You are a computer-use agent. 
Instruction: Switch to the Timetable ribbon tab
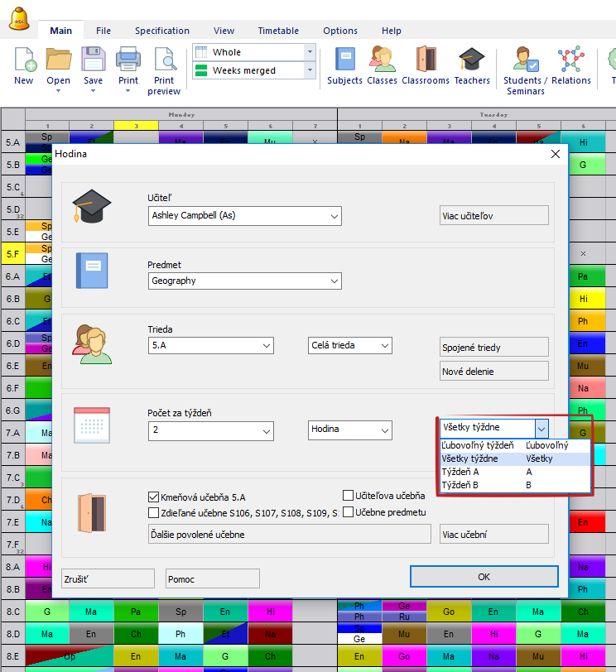pyautogui.click(x=277, y=31)
